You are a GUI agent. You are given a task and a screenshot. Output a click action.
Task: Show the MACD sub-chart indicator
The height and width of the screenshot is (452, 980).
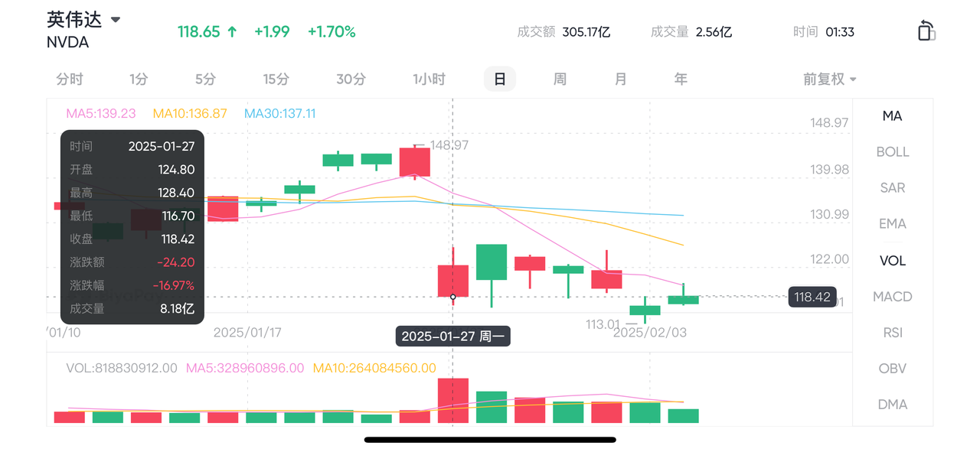tap(892, 296)
